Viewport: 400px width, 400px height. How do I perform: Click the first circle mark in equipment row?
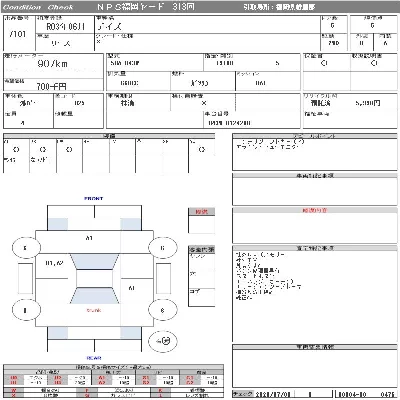(16, 150)
